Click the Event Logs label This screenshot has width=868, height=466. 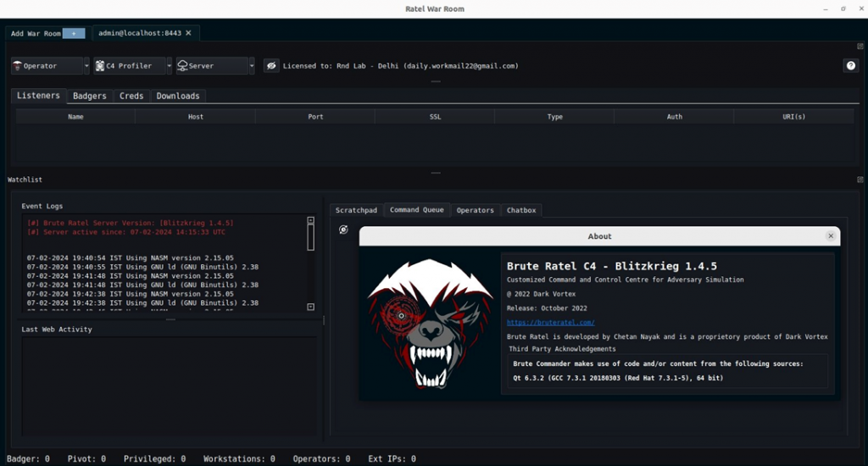(x=42, y=206)
